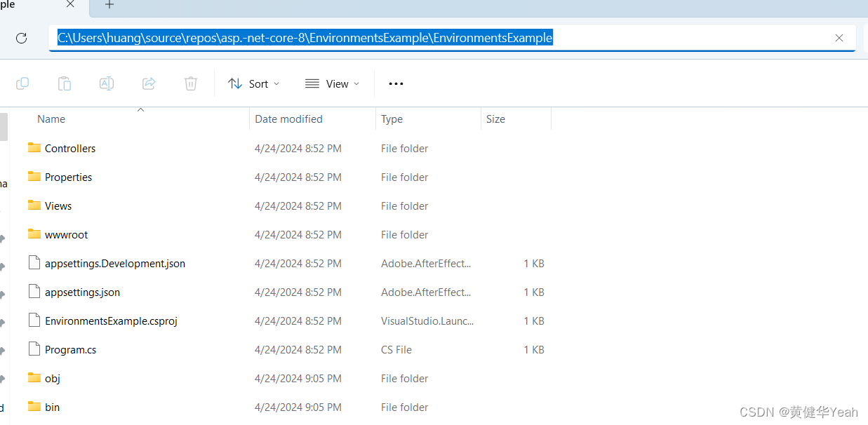Sort files by the Size column

point(495,119)
